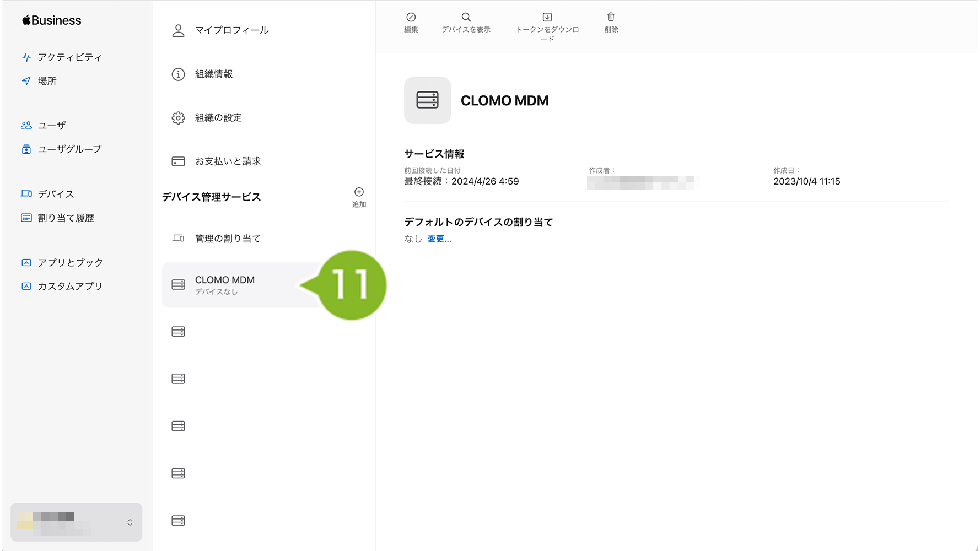
Task: Click the サービス情報 heading
Action: tap(434, 154)
